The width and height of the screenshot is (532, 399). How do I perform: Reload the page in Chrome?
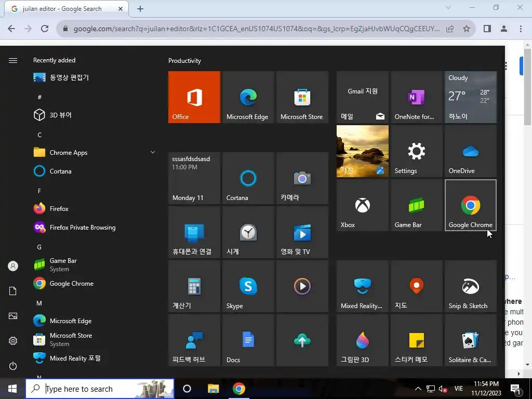(45, 29)
